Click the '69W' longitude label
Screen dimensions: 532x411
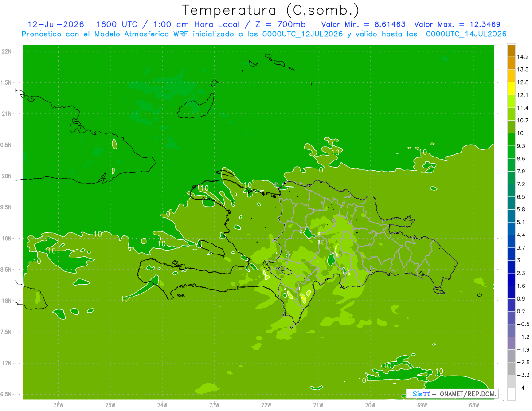click(x=422, y=405)
